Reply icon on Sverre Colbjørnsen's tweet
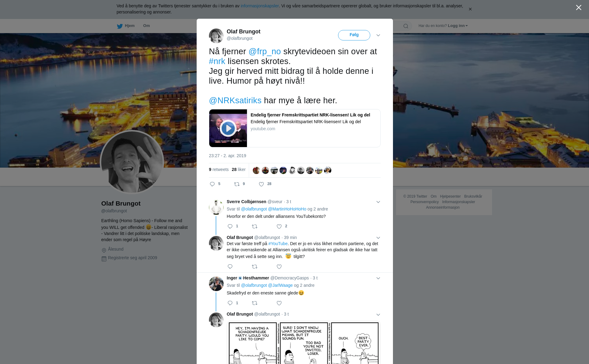Image resolution: width=589 pixels, height=364 pixels. pos(230,226)
